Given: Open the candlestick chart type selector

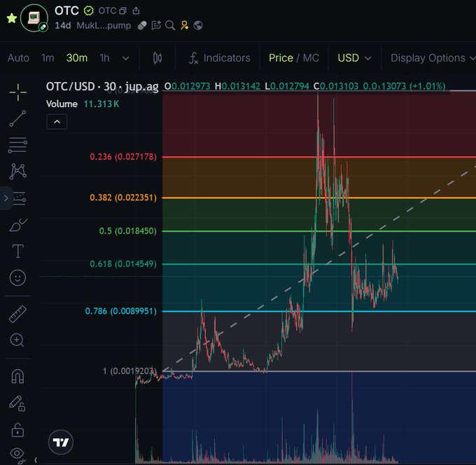Looking at the screenshot, I should tap(157, 57).
